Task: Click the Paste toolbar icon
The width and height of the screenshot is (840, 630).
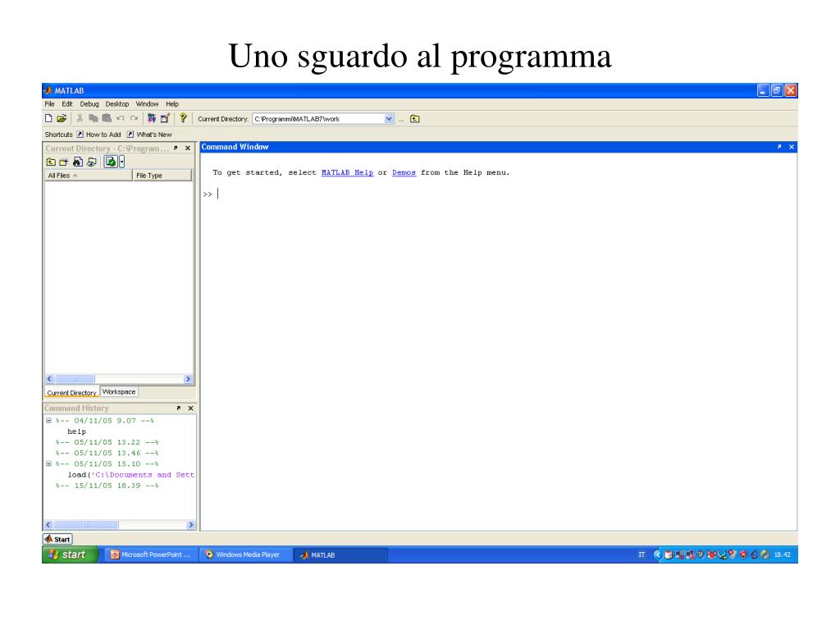Action: click(107, 118)
